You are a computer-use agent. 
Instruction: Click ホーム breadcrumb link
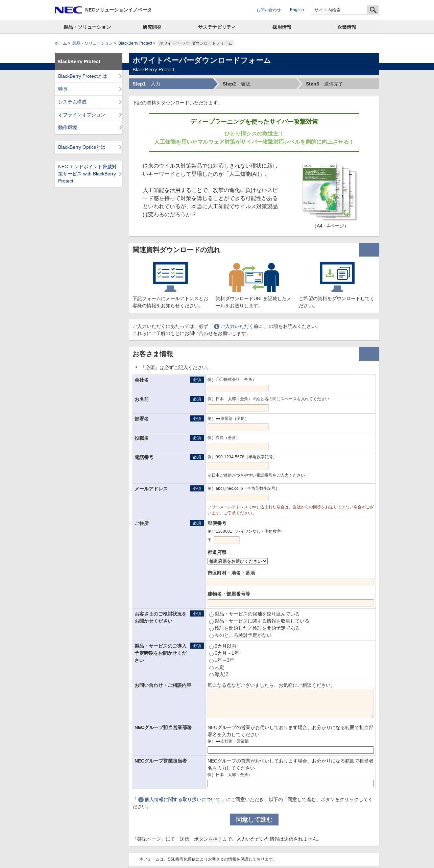[x=61, y=43]
